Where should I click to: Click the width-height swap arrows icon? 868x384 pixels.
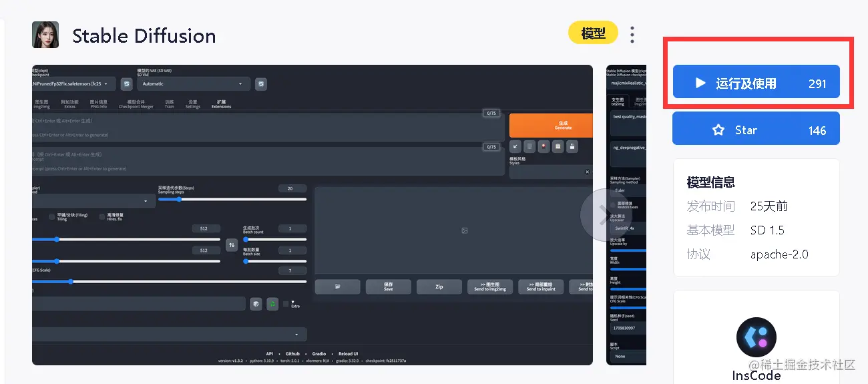232,245
